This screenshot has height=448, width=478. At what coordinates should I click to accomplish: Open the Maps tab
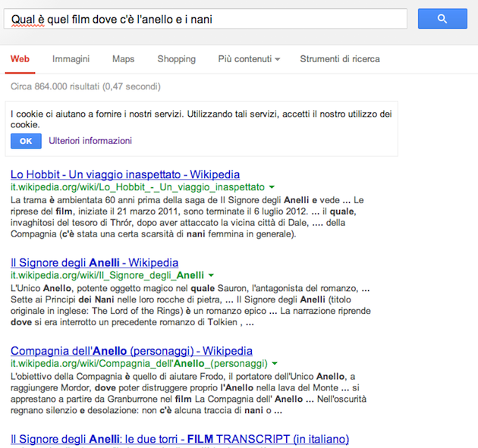point(123,59)
